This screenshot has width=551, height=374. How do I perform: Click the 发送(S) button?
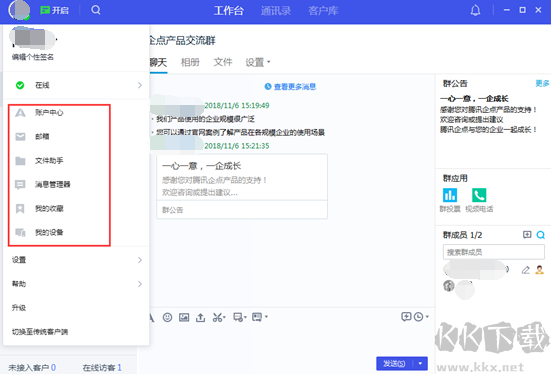tap(394, 363)
